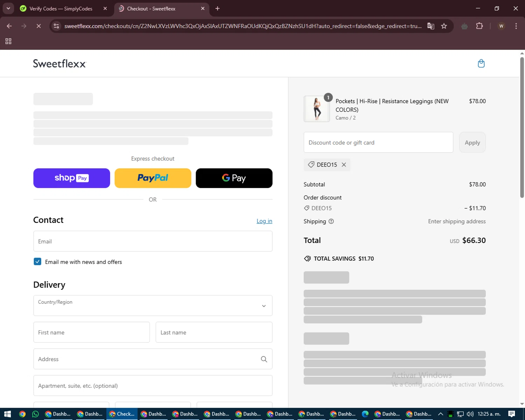
Task: Open Microsoft Edge from the taskbar
Action: click(x=365, y=414)
